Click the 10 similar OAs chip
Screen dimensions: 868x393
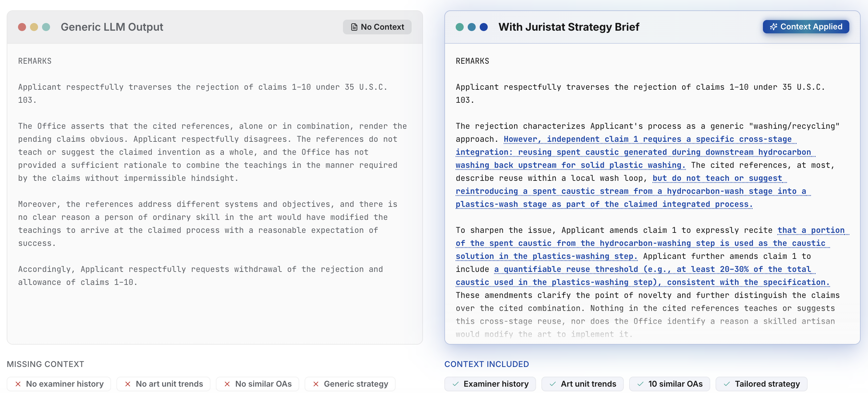[669, 384]
